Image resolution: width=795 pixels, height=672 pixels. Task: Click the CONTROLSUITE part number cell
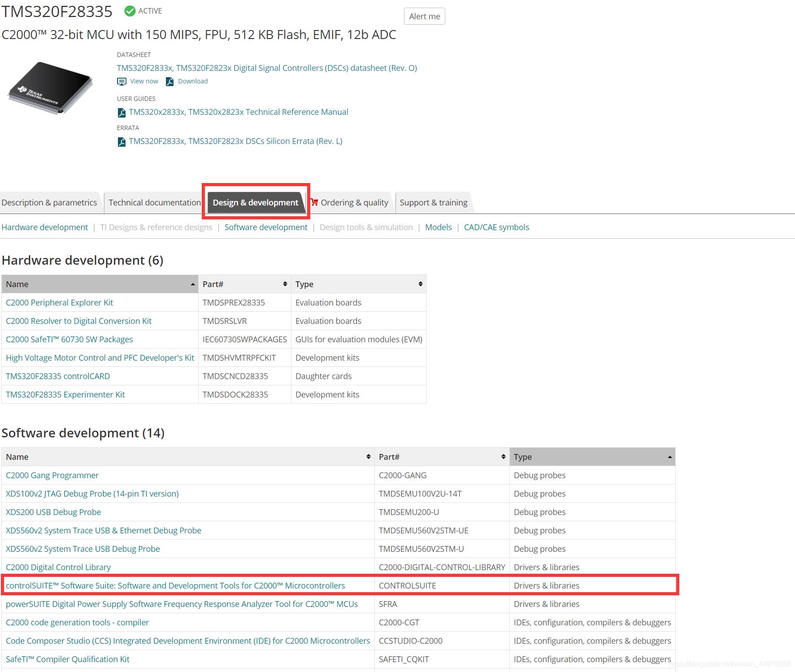442,586
